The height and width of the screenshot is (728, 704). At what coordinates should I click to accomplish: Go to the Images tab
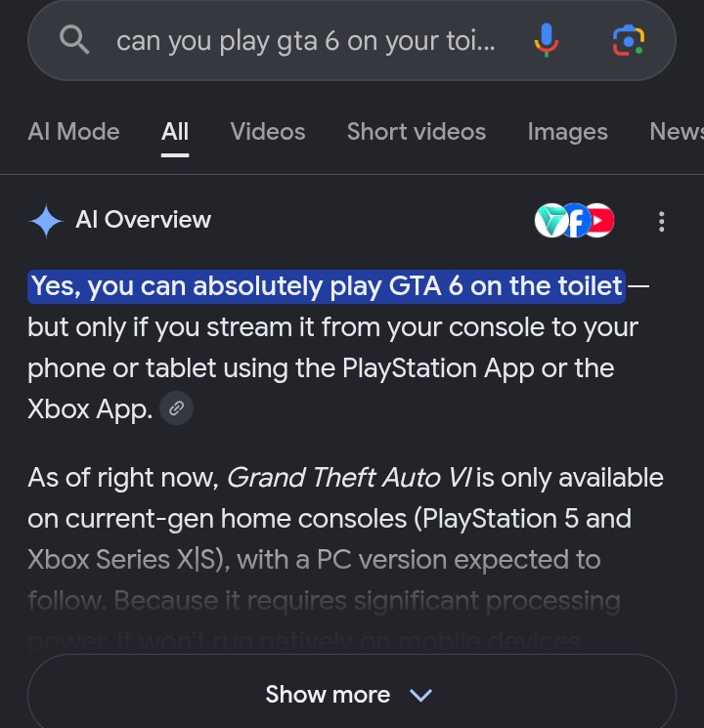[567, 131]
